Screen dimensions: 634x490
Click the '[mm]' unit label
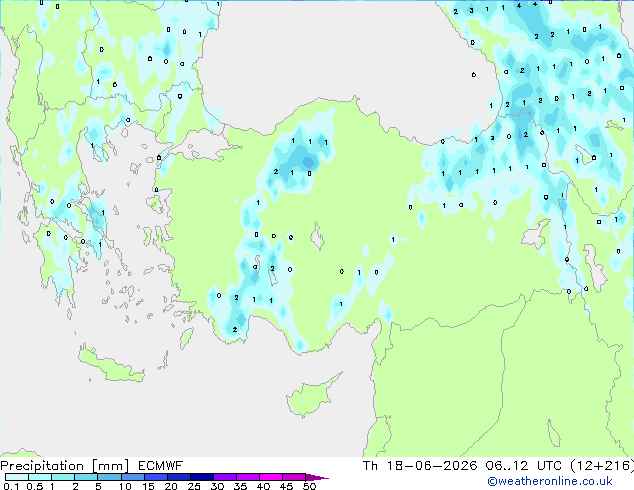[x=110, y=466]
